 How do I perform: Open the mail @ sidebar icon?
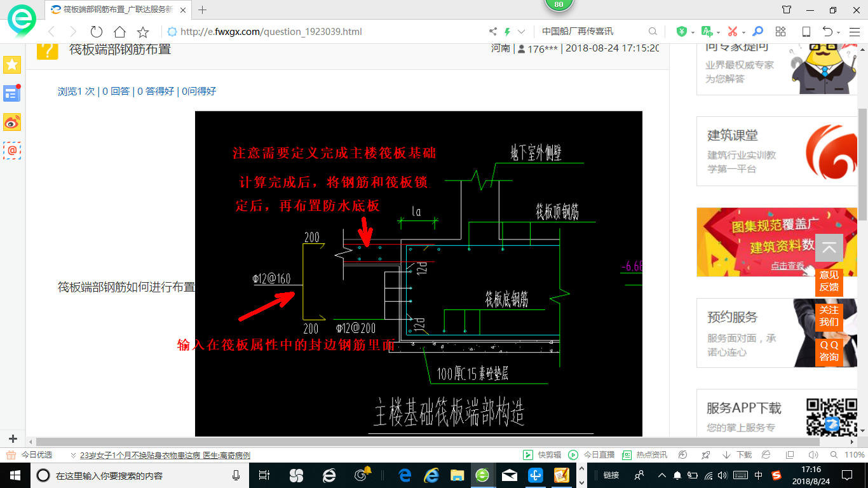coord(12,151)
